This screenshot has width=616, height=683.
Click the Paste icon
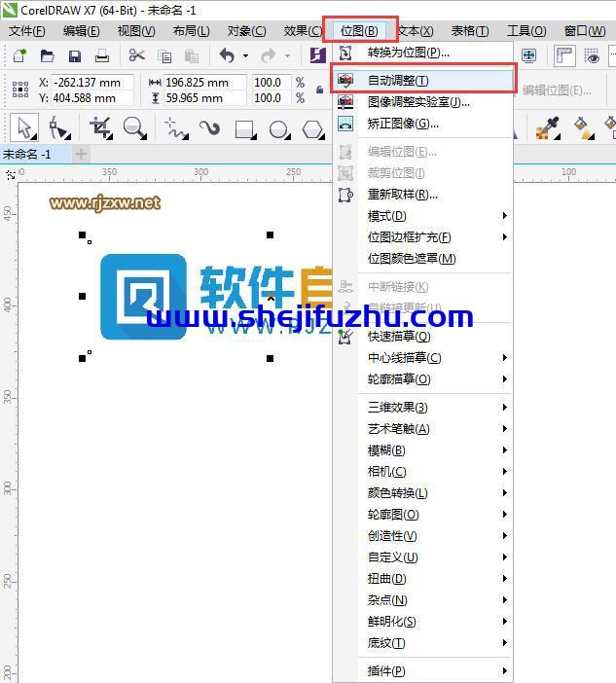pos(192,56)
